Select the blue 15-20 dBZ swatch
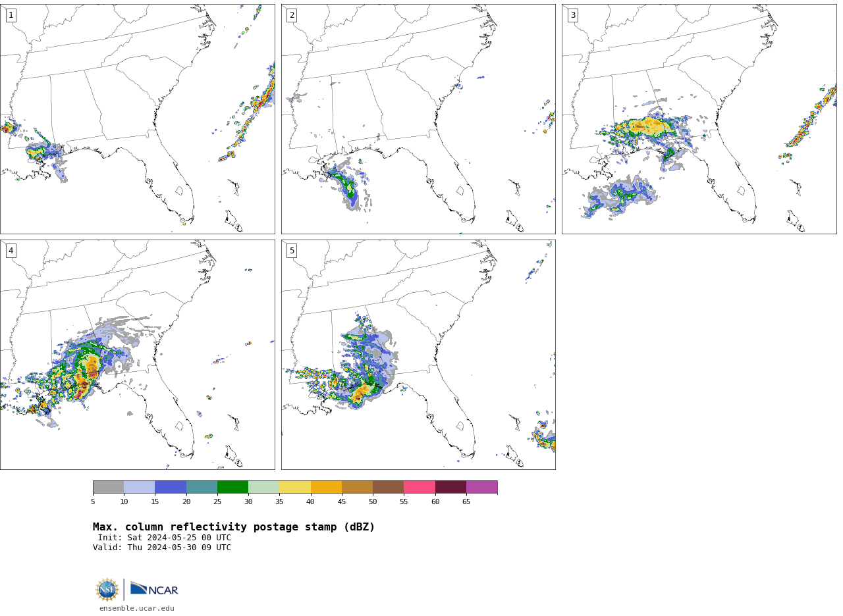The width and height of the screenshot is (843, 616). pyautogui.click(x=171, y=487)
